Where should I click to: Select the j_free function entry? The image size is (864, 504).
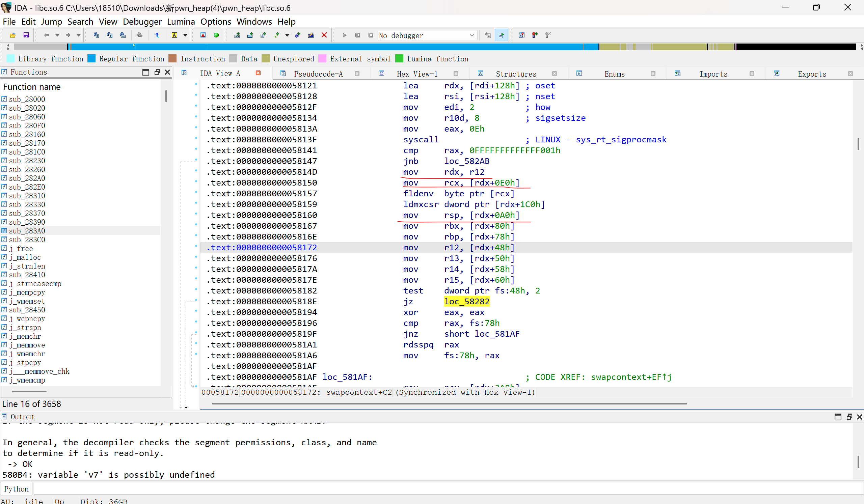click(21, 248)
